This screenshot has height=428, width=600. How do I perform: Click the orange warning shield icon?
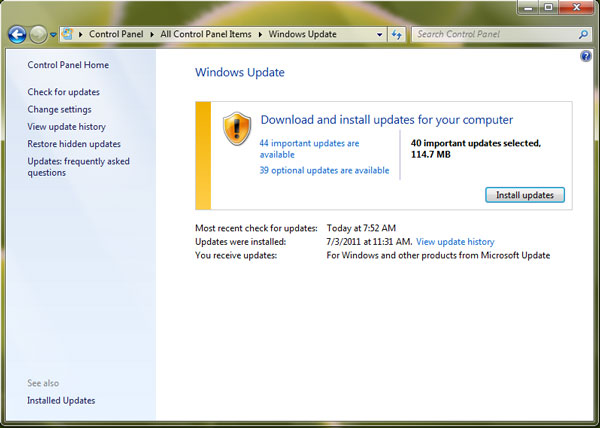237,129
